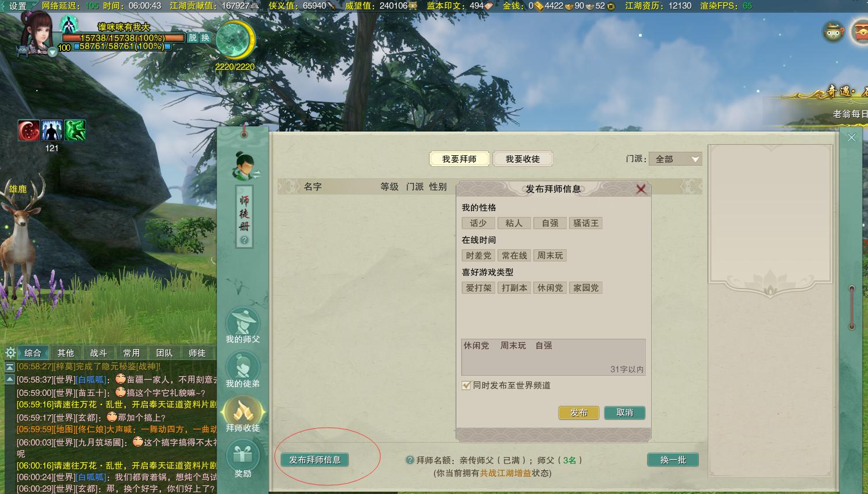Screen dimensions: 868x494
Task: Click the 换一批 button
Action: (672, 460)
